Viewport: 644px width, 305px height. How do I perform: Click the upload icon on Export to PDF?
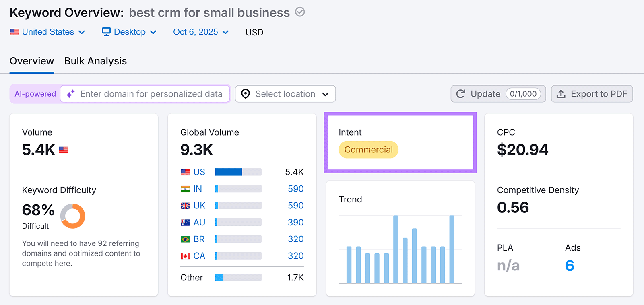click(561, 94)
